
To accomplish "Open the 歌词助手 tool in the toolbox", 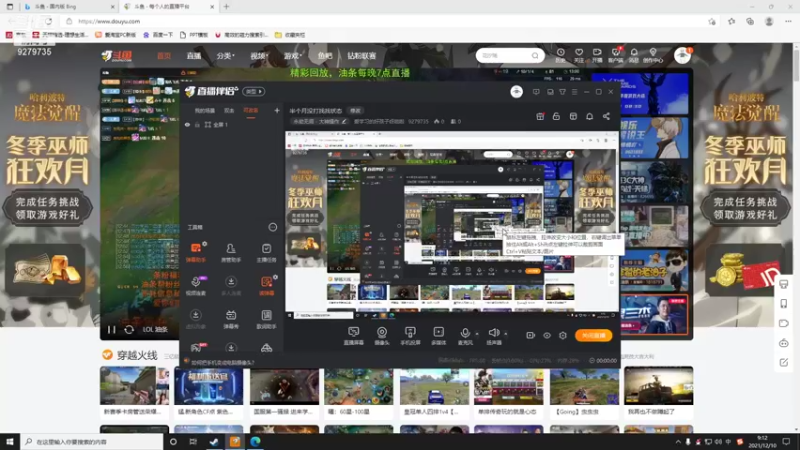I will (266, 319).
